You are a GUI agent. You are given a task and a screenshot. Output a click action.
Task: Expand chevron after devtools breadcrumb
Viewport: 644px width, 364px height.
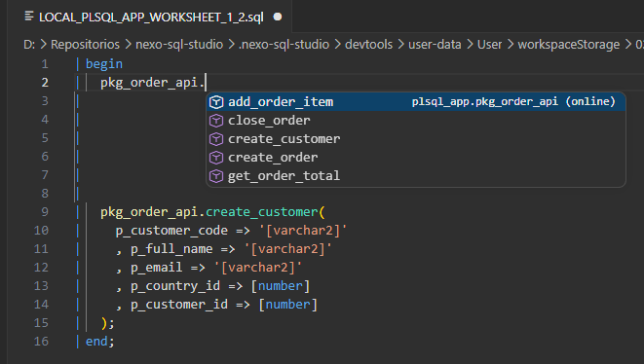tap(400, 45)
